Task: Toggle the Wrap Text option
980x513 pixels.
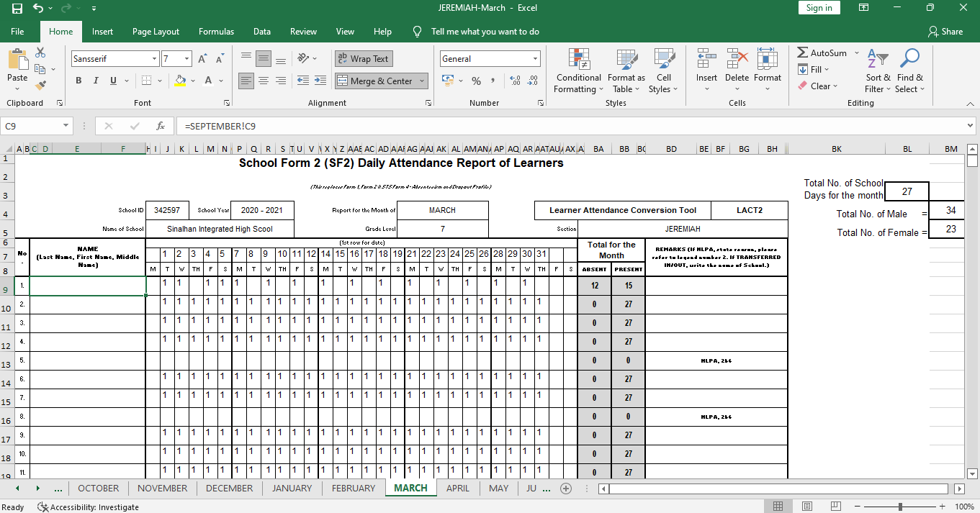Action: tap(364, 59)
